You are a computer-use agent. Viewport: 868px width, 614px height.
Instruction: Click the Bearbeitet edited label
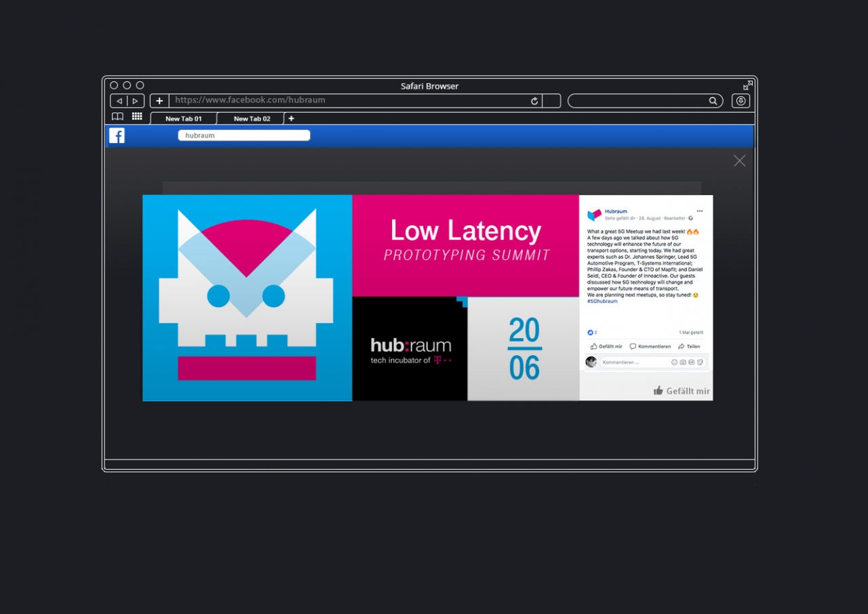675,218
